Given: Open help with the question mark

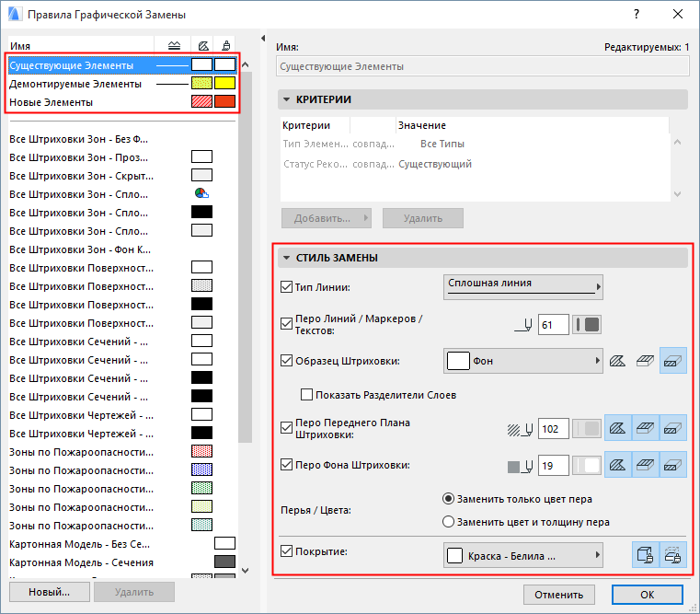Looking at the screenshot, I should (637, 14).
